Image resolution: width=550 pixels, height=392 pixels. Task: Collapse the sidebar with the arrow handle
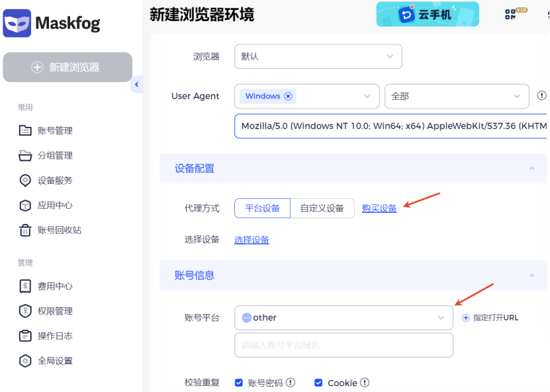click(137, 85)
